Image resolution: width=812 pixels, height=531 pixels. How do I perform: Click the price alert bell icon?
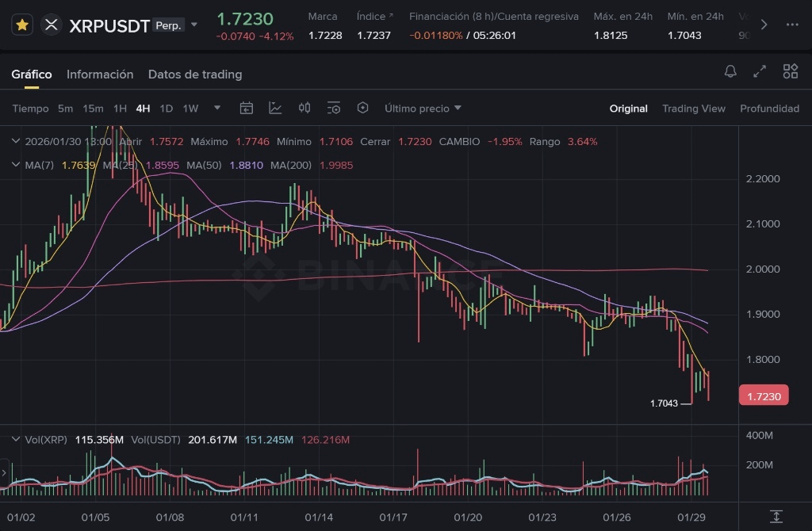(730, 72)
